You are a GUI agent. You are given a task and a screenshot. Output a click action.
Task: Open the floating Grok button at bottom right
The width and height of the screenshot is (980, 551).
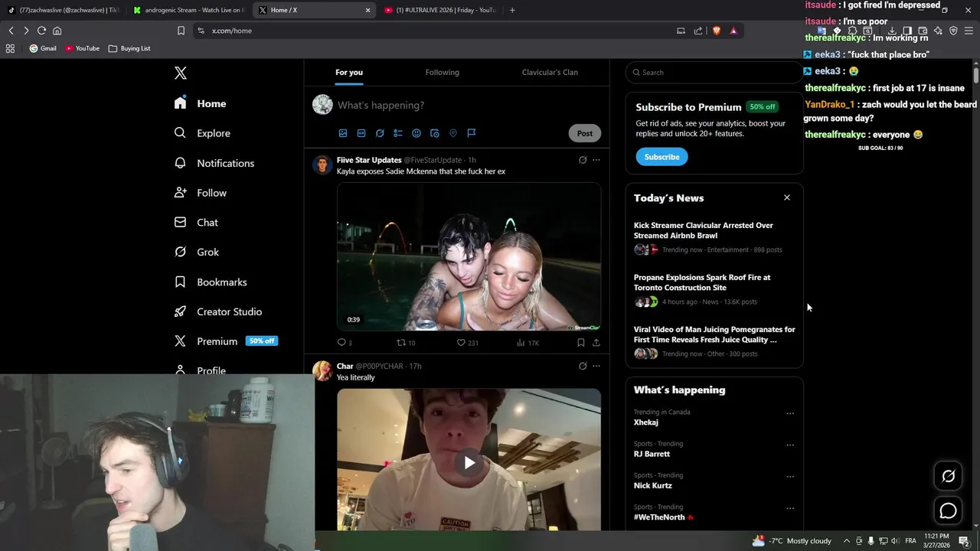(948, 476)
